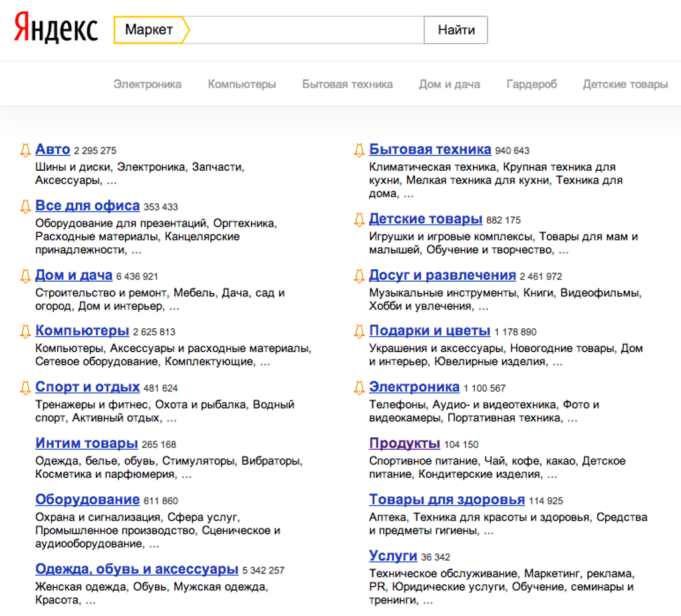
Task: Click the description starting Музыкальные инструменты
Action: [505, 300]
